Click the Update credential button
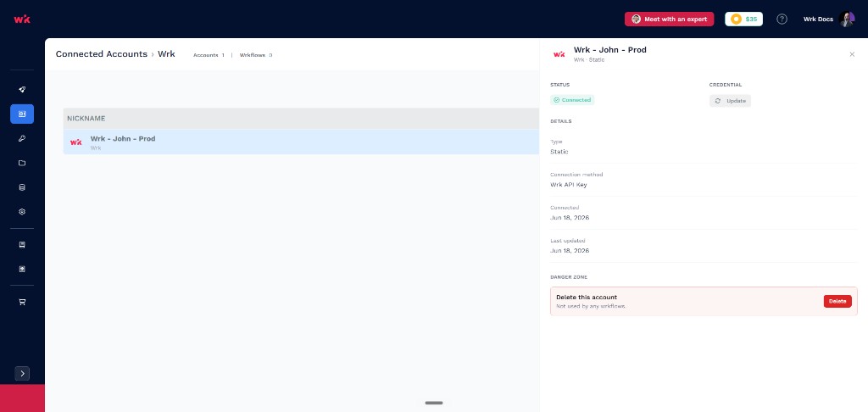The height and width of the screenshot is (412, 868). [x=730, y=101]
